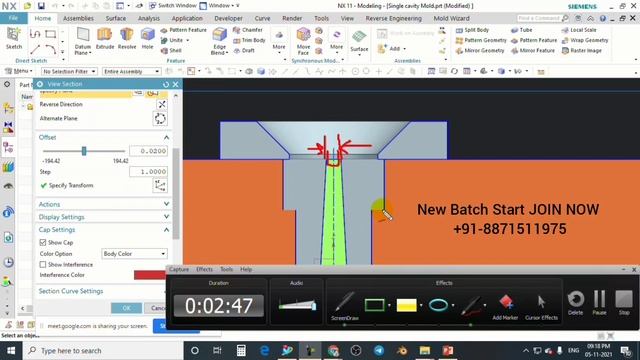Apply a Draft feature
The height and width of the screenshot is (360, 640).
244,51
